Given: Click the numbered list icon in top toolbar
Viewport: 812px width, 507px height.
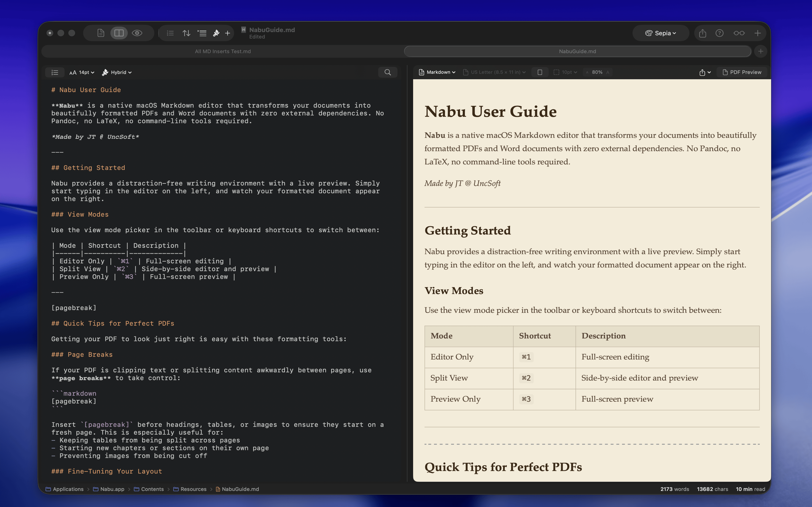Looking at the screenshot, I should point(171,33).
